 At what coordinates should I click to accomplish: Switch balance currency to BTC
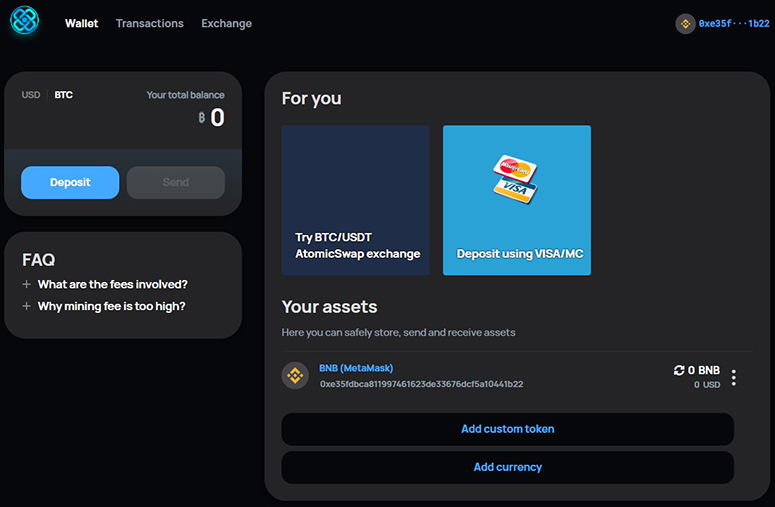point(63,95)
